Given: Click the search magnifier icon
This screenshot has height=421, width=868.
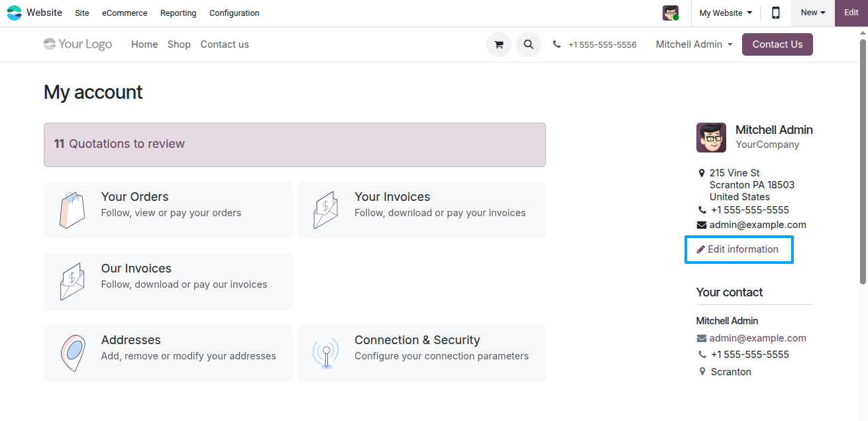Looking at the screenshot, I should [x=528, y=44].
